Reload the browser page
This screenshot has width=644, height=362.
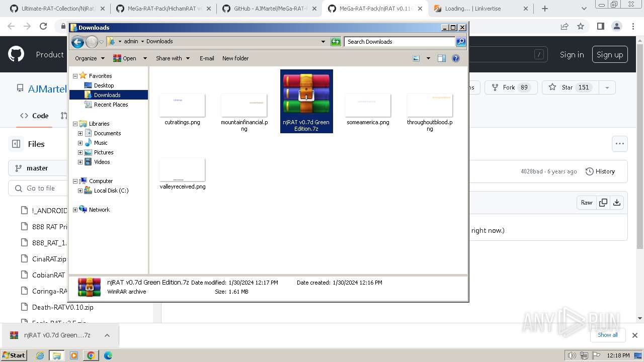(x=43, y=27)
